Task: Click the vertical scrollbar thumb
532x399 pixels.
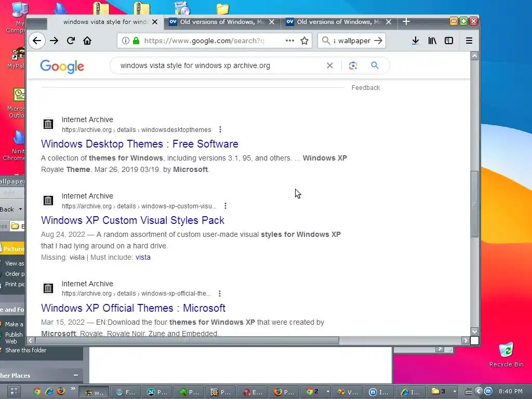Action: click(x=474, y=204)
